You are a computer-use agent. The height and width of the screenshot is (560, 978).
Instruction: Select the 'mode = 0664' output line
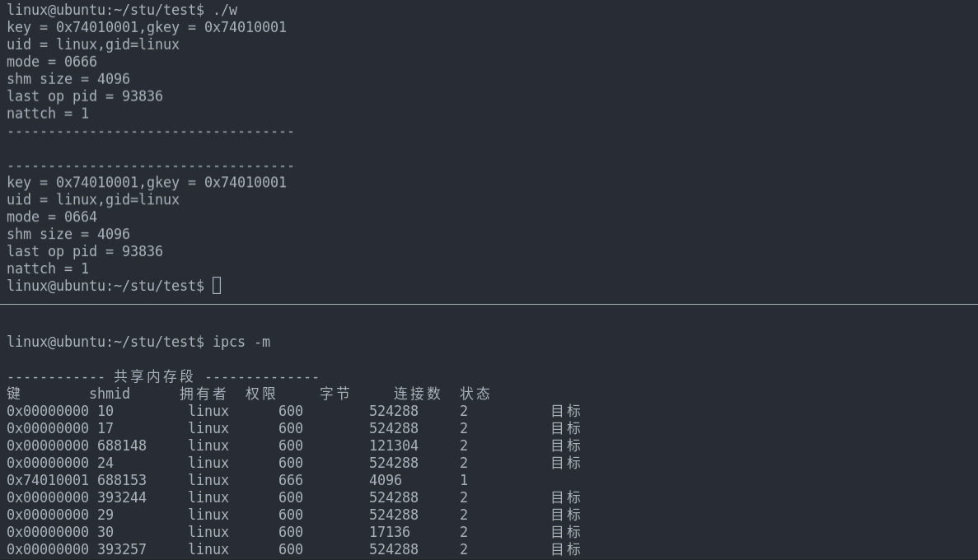(52, 217)
